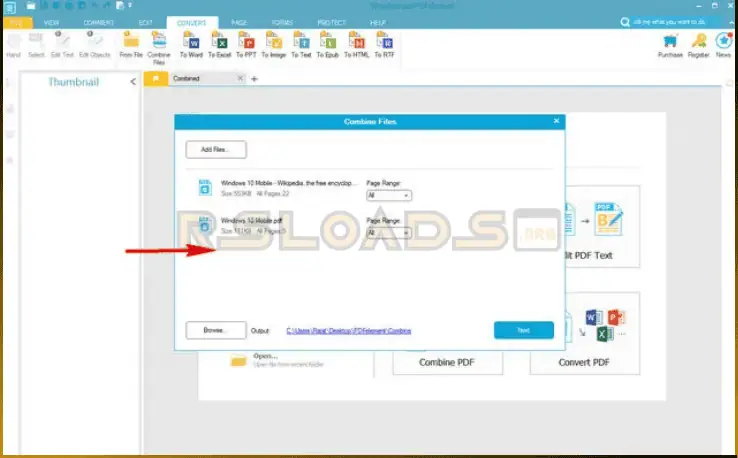Click file icon of Wikipedia PDF entry

pos(205,187)
